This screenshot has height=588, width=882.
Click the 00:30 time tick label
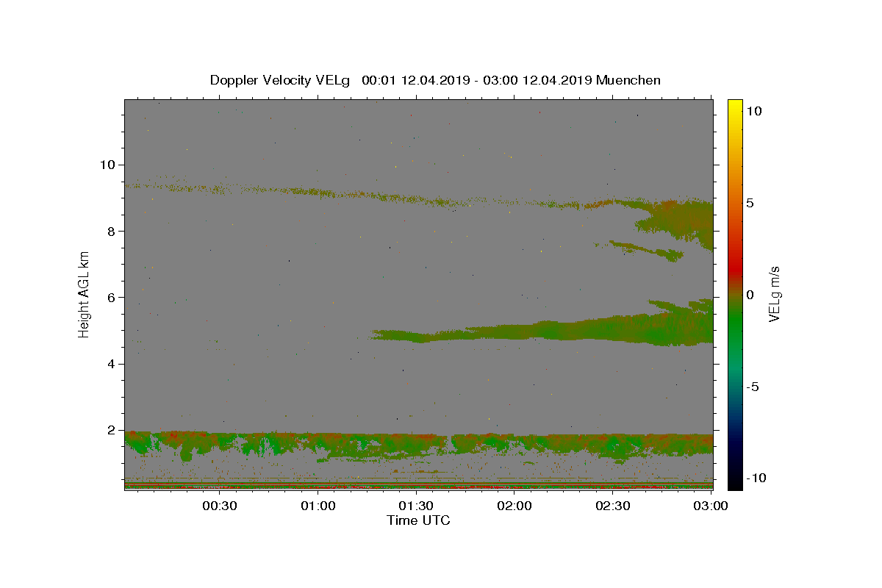(x=219, y=506)
